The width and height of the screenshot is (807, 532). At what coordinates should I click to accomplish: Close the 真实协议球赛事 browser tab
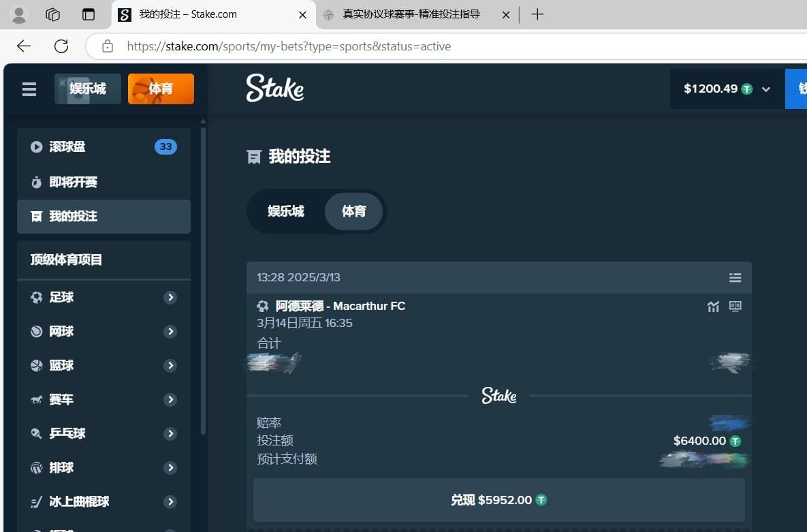click(506, 15)
